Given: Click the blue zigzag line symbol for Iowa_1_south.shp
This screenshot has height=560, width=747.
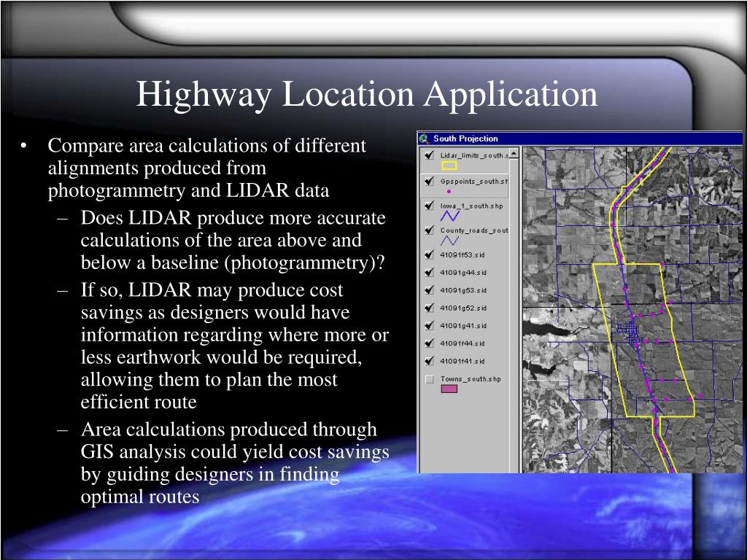Looking at the screenshot, I should [x=449, y=216].
